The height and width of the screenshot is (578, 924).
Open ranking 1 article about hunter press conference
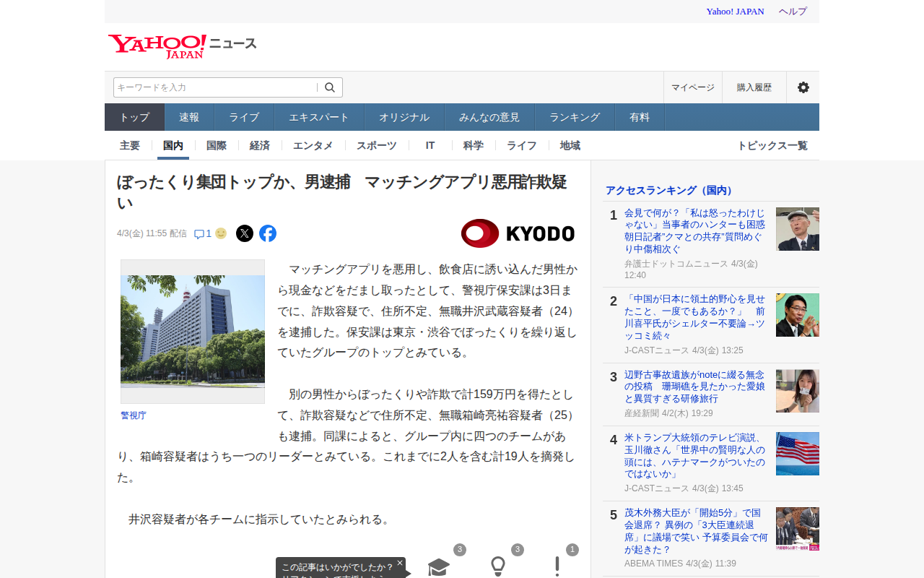[695, 230]
